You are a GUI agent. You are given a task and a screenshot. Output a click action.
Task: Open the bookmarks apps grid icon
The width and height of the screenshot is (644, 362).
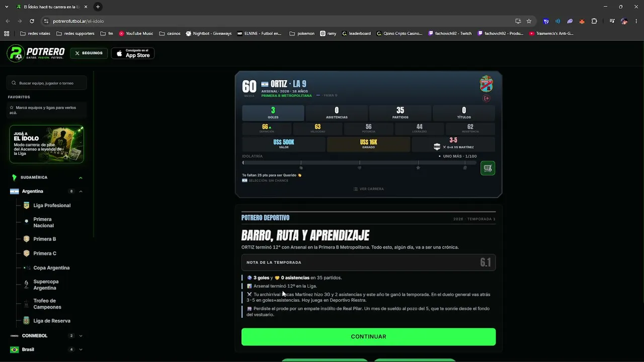click(x=7, y=34)
